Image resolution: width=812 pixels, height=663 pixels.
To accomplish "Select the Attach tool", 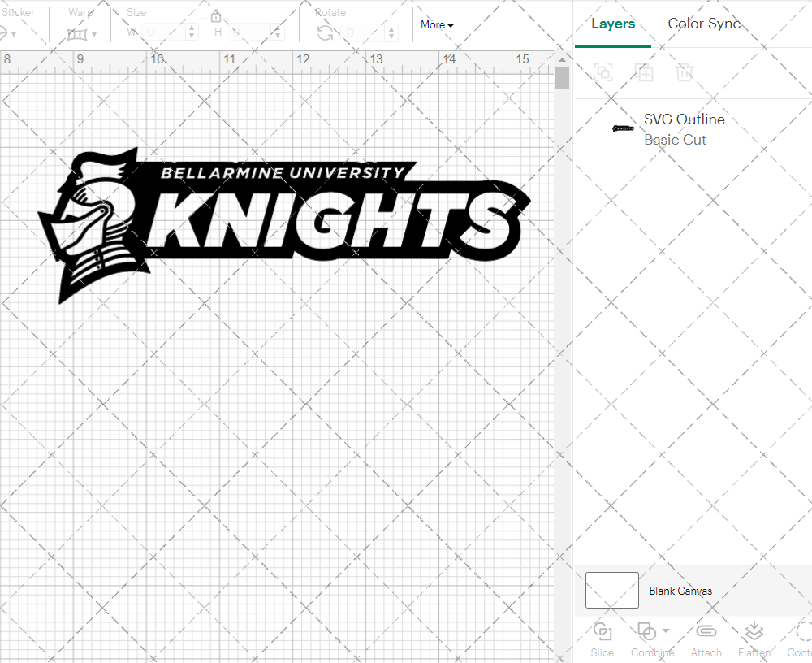I will [706, 631].
